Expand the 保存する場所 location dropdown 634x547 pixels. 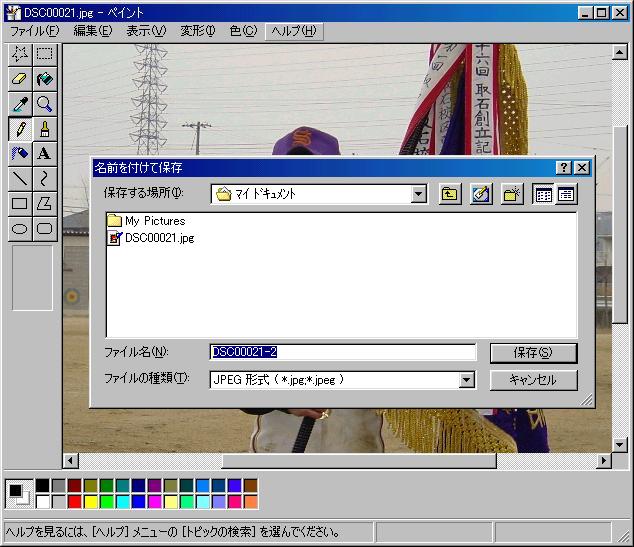(419, 194)
